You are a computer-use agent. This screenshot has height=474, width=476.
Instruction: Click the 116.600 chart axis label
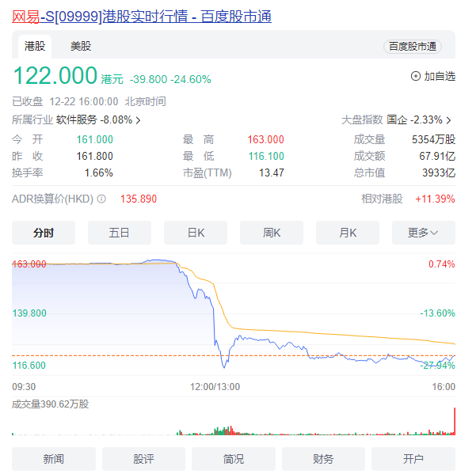[x=29, y=365]
